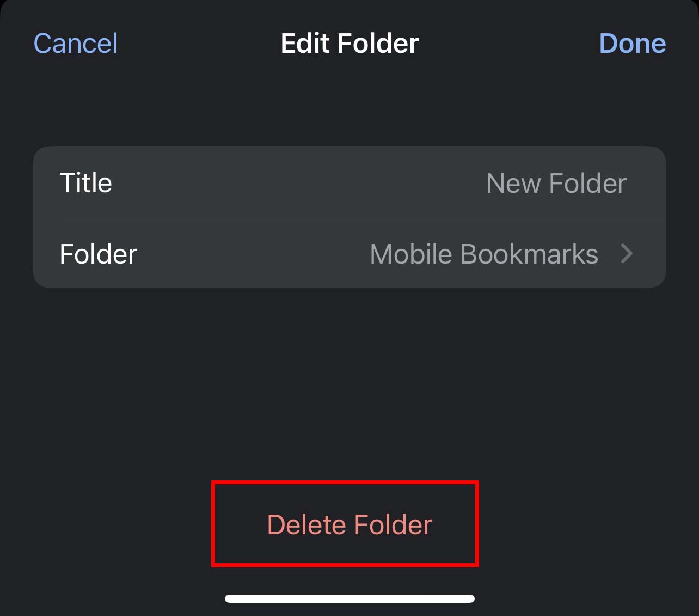The image size is (699, 616).
Task: Click the white swipe bar below Delete Folder
Action: pos(349,599)
